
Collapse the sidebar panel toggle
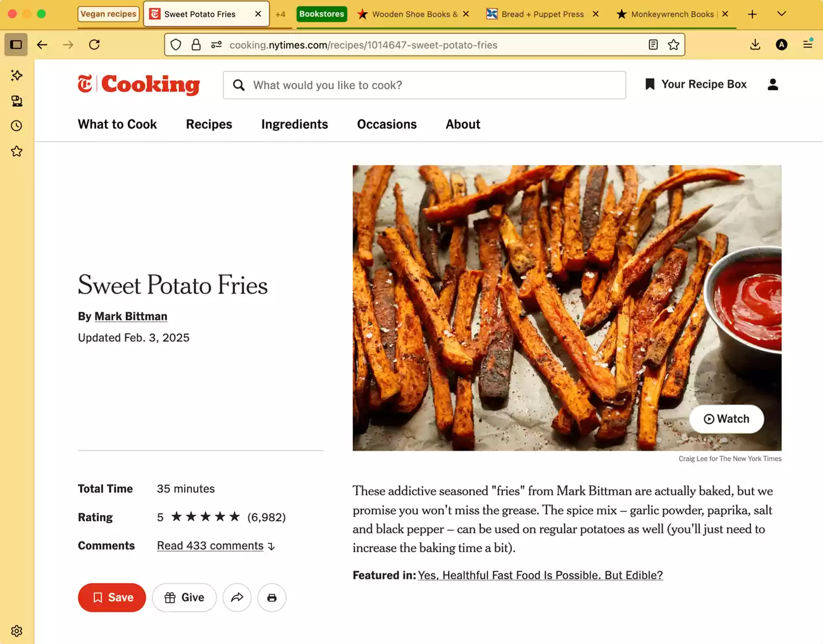tap(16, 44)
